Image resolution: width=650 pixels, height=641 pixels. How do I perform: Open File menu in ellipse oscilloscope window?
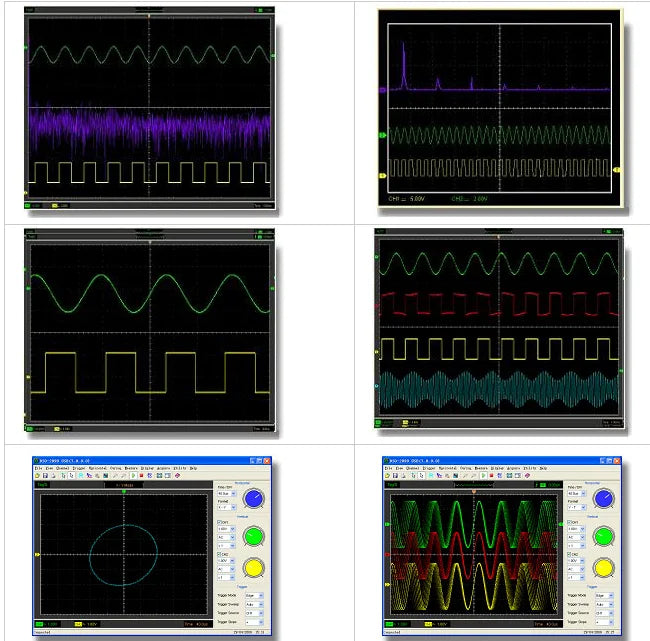click(39, 467)
